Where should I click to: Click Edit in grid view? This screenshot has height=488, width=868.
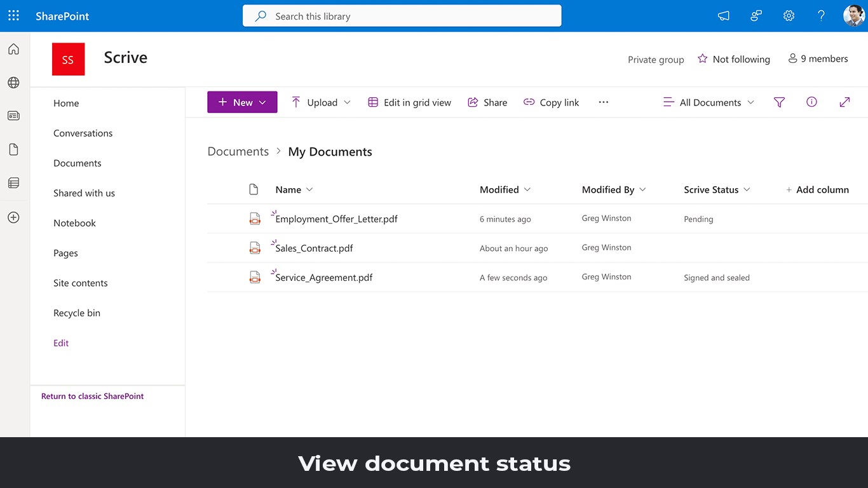click(409, 102)
